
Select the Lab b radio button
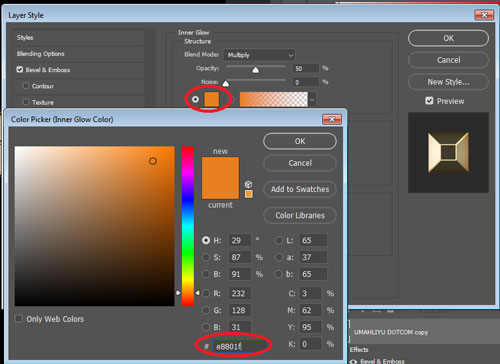pos(278,274)
